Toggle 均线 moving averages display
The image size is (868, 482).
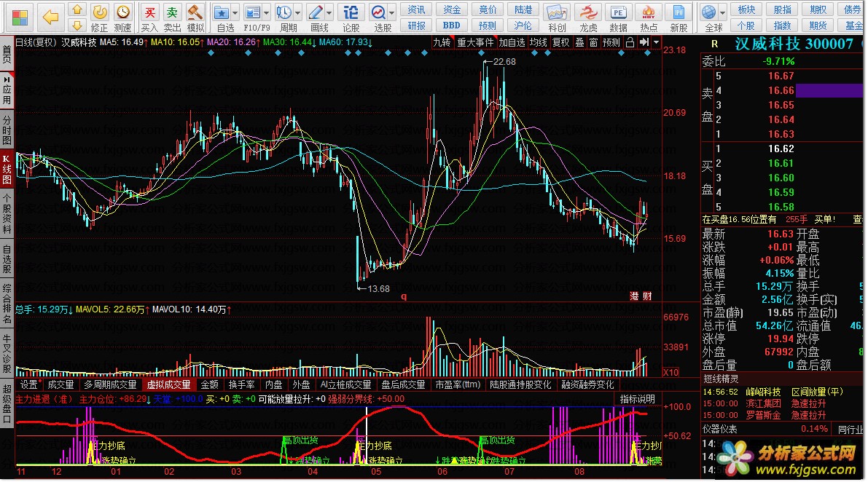click(x=538, y=42)
